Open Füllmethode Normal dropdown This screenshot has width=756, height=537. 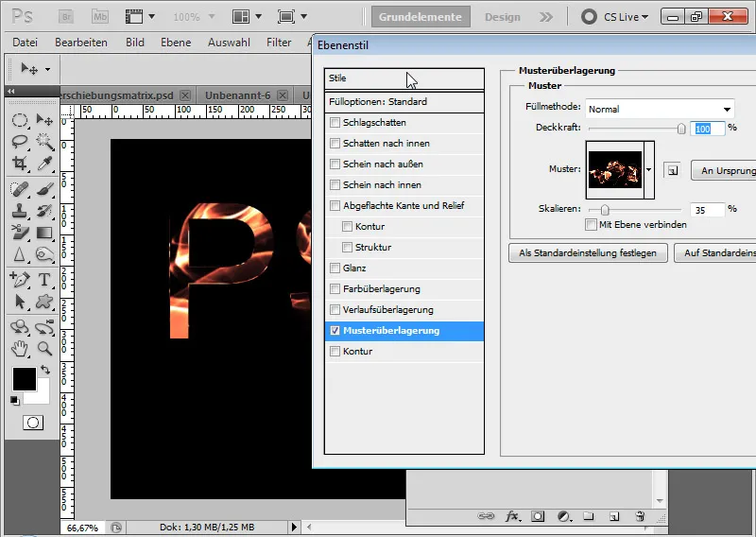660,109
